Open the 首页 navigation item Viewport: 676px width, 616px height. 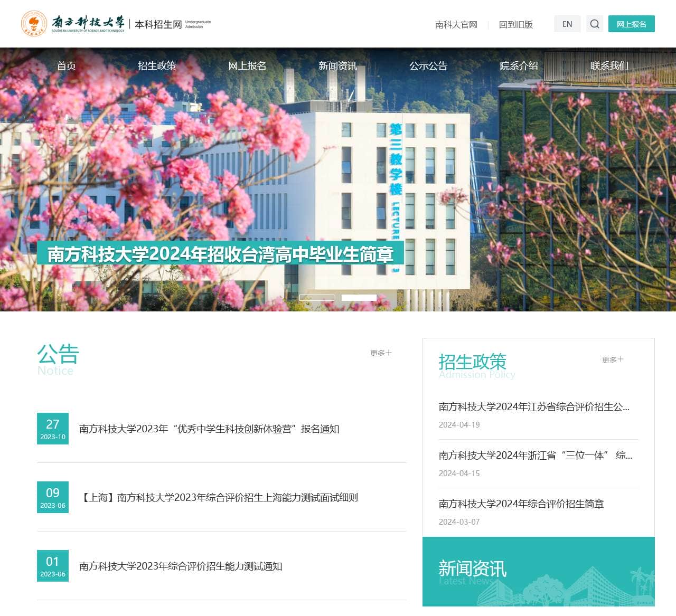(x=66, y=66)
